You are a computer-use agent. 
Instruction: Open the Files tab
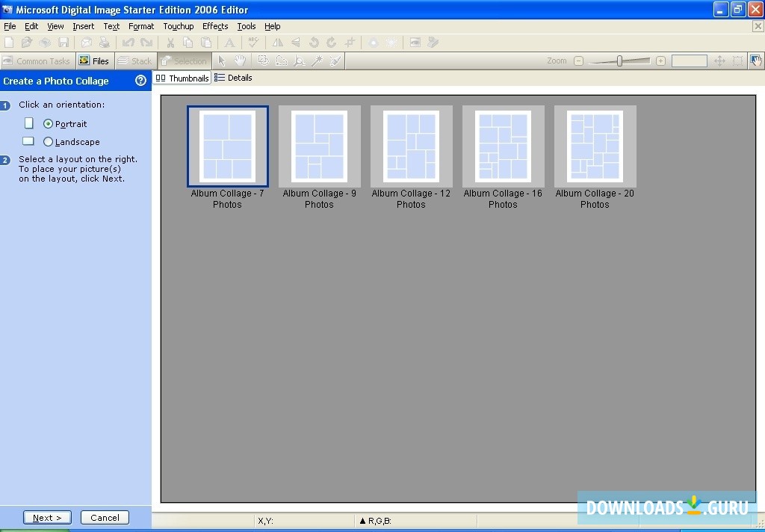95,61
